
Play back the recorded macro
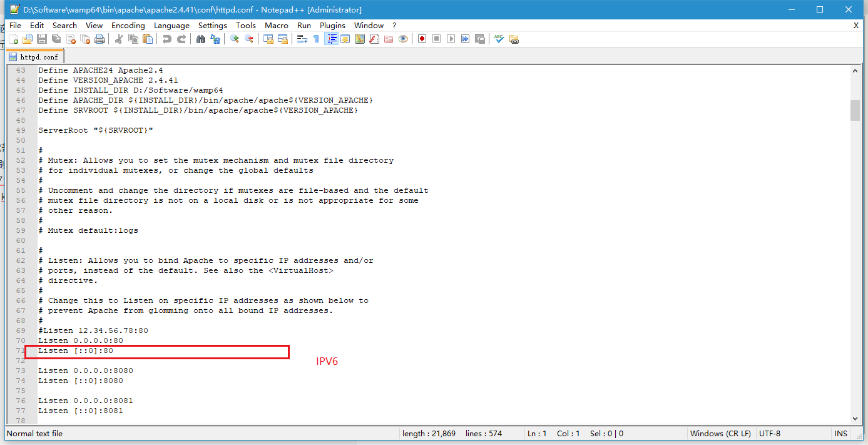click(451, 39)
